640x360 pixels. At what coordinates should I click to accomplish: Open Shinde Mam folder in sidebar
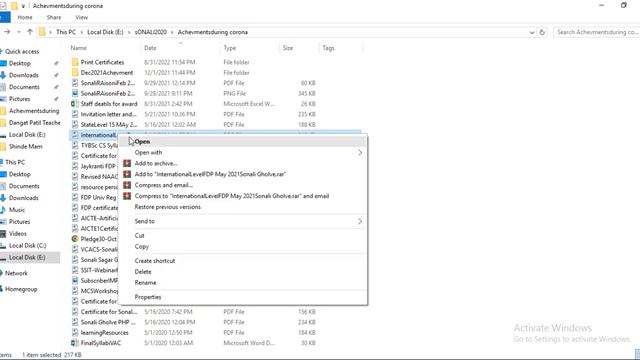point(25,146)
